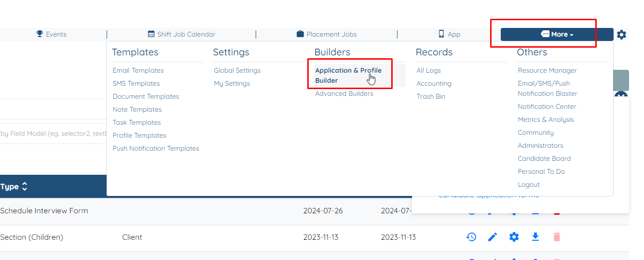This screenshot has height=260, width=644.
Task: Go to Global Settings
Action: pyautogui.click(x=237, y=71)
